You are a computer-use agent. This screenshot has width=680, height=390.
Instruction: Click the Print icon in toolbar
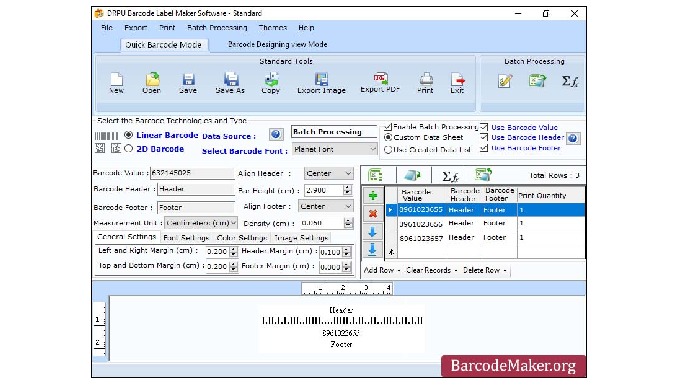tap(426, 79)
